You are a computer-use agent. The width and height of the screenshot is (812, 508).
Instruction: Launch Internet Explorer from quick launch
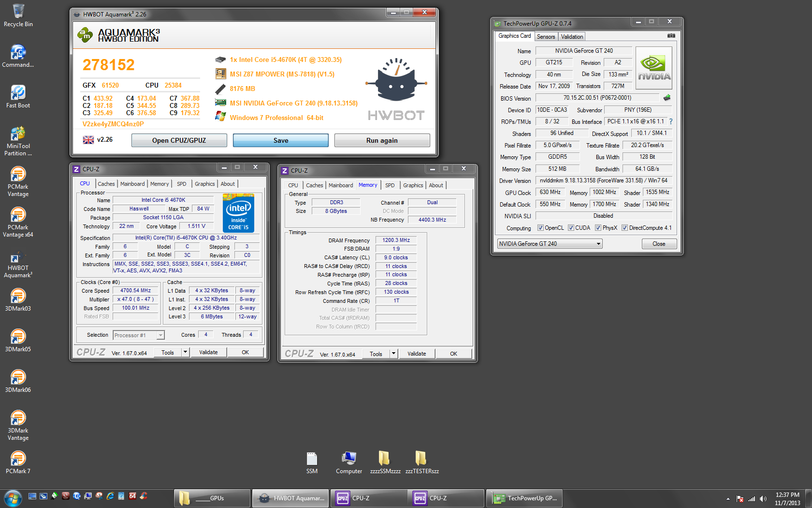tap(110, 496)
